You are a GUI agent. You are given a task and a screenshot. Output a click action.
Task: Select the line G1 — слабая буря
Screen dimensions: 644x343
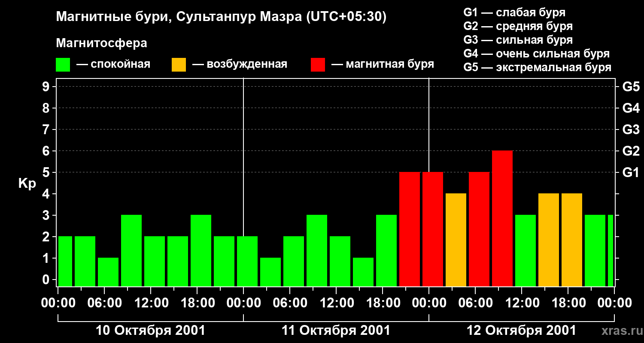(x=514, y=12)
